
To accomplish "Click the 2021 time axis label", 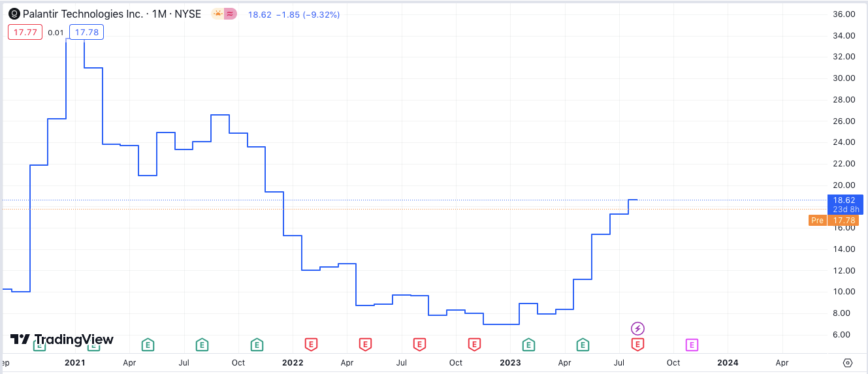I will [75, 362].
